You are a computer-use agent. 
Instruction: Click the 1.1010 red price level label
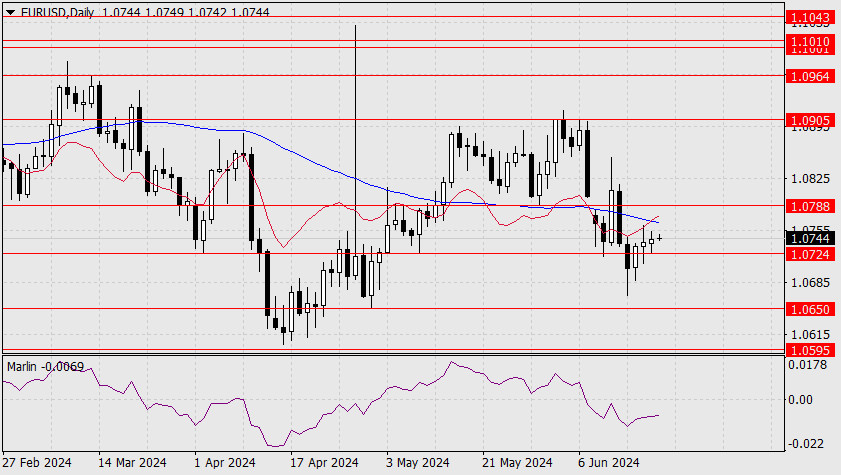811,41
